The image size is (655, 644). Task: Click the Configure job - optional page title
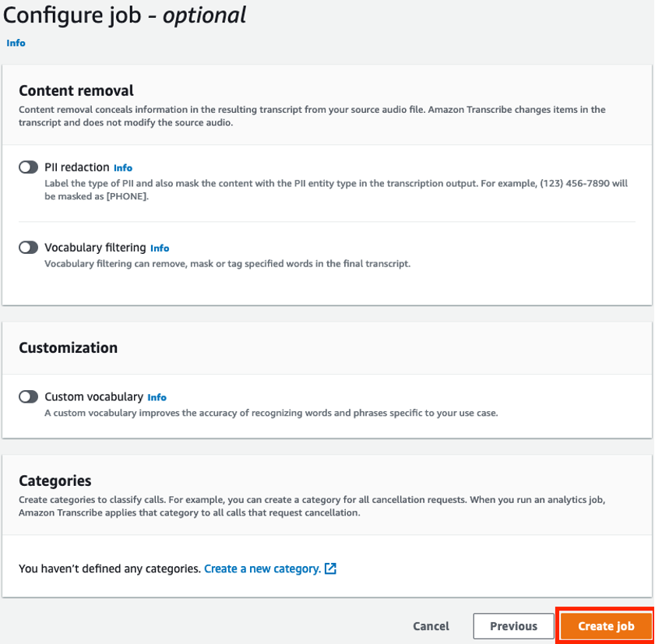[x=125, y=14]
